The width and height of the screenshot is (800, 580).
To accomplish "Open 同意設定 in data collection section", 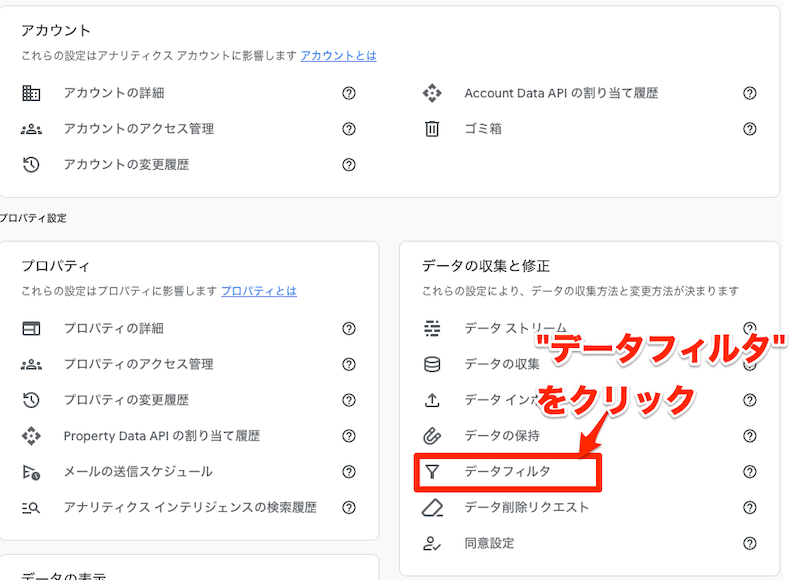I will 489,543.
